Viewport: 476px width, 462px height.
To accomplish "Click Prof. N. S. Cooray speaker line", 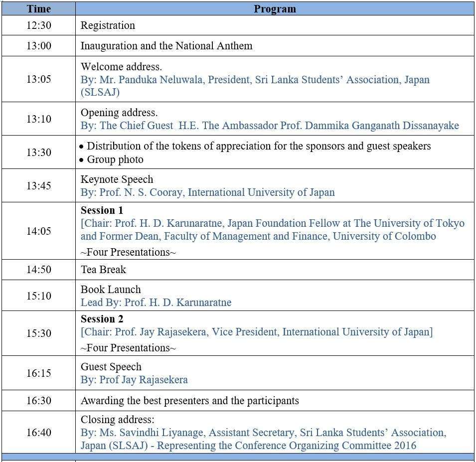I will [208, 192].
